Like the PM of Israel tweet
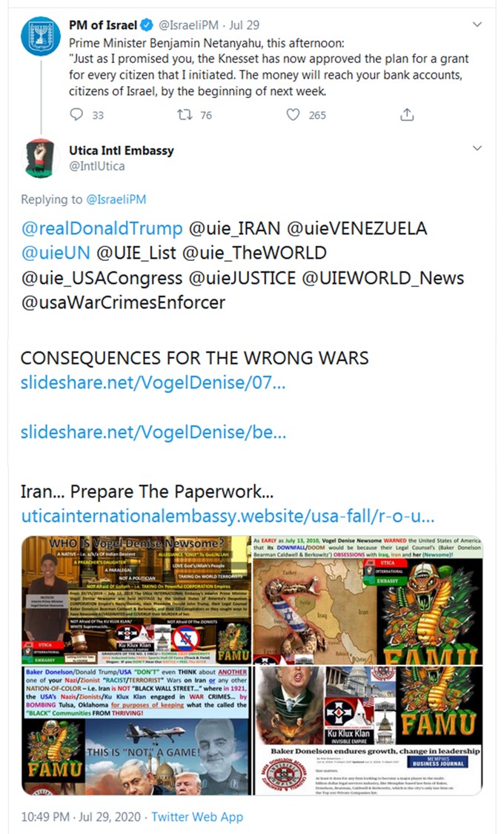This screenshot has width=504, height=834. coord(293,114)
